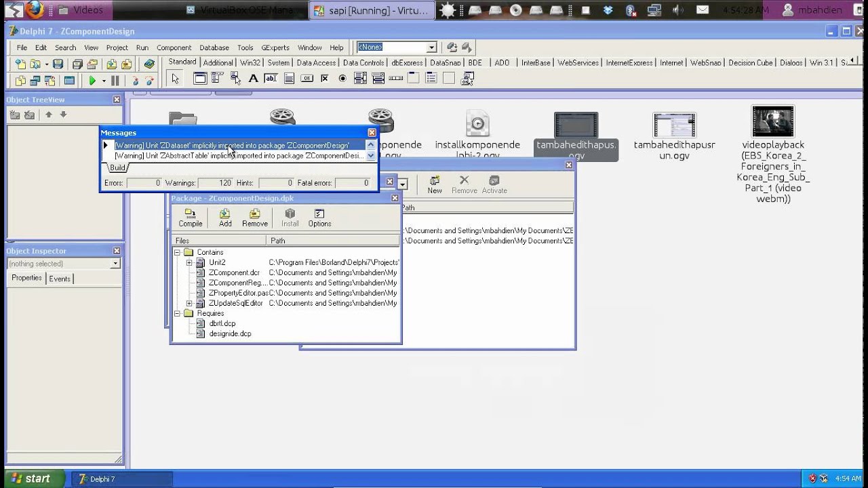
Task: Select the Edit 'ab' component
Action: (x=271, y=79)
